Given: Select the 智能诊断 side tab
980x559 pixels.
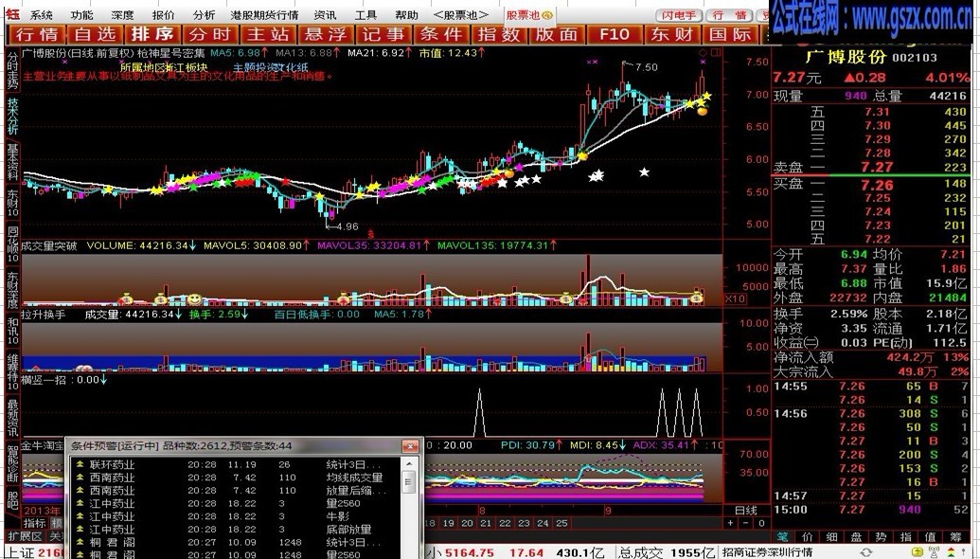Looking at the screenshot, I should click(x=12, y=464).
